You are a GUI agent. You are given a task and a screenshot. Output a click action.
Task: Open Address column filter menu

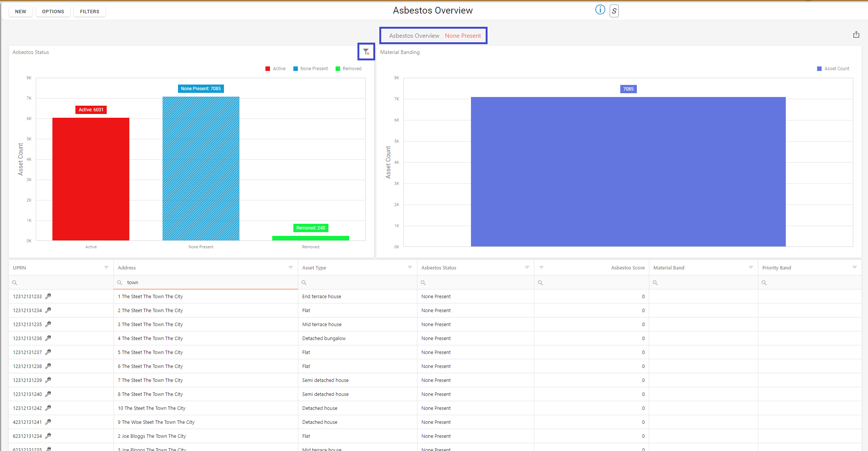[291, 268]
